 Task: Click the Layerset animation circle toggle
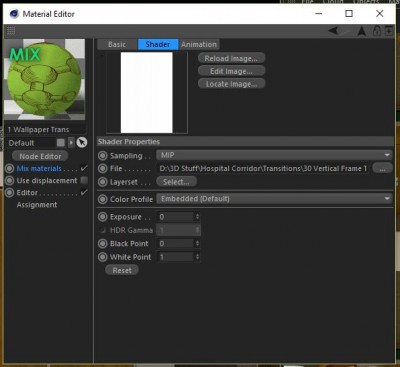[x=103, y=182]
